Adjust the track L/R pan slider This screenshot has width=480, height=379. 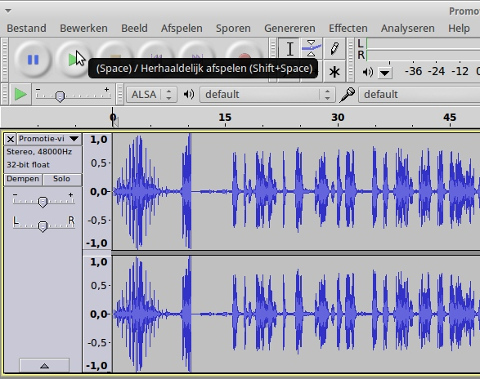43,225
